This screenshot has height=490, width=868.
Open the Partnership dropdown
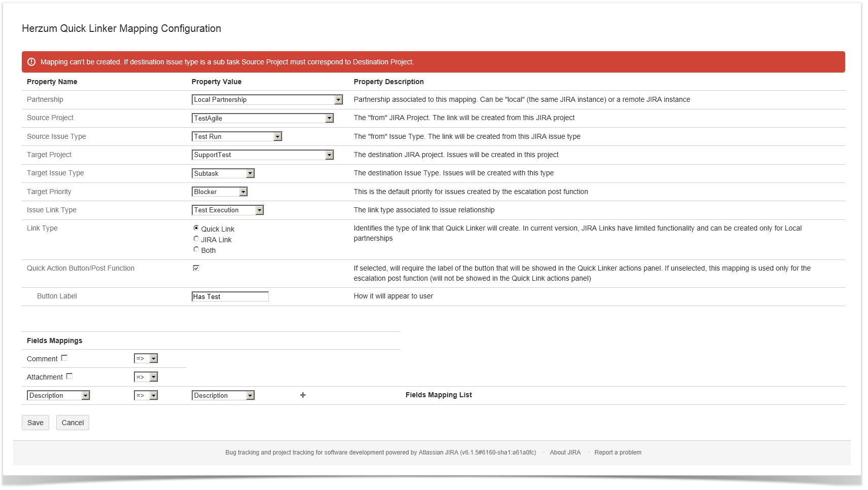coord(267,100)
